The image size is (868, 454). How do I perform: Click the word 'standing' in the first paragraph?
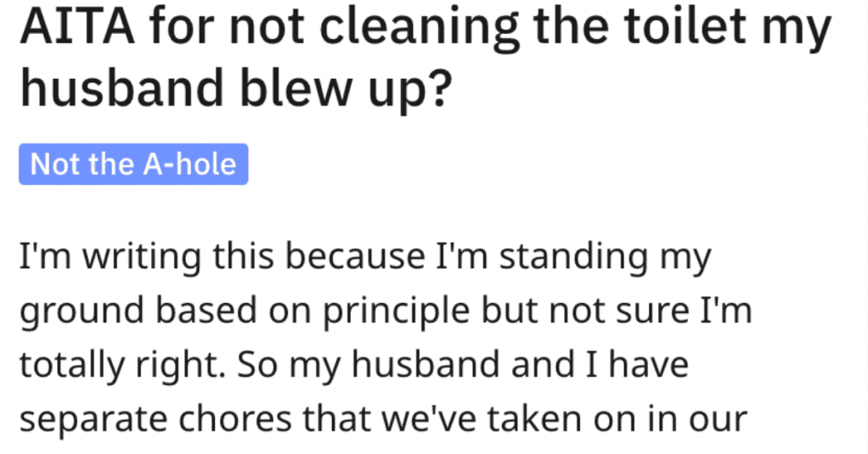click(574, 258)
